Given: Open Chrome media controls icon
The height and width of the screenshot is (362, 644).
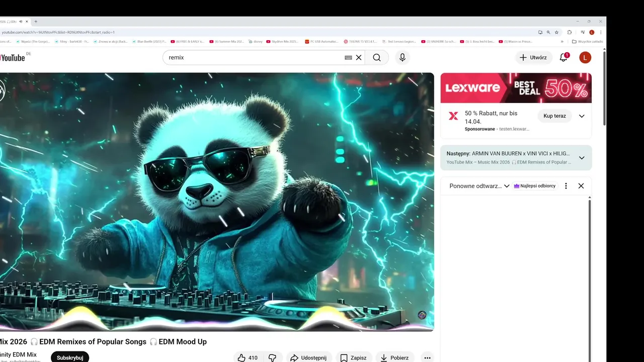Looking at the screenshot, I should pos(583,32).
